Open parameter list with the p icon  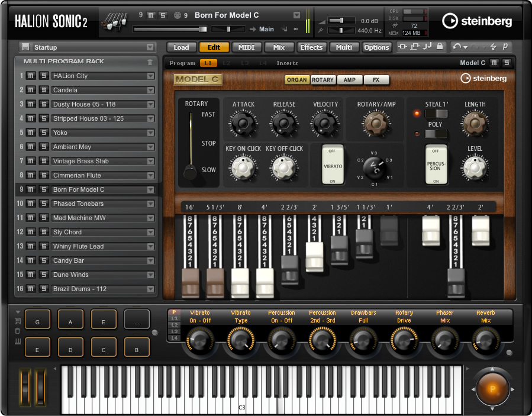[505, 47]
